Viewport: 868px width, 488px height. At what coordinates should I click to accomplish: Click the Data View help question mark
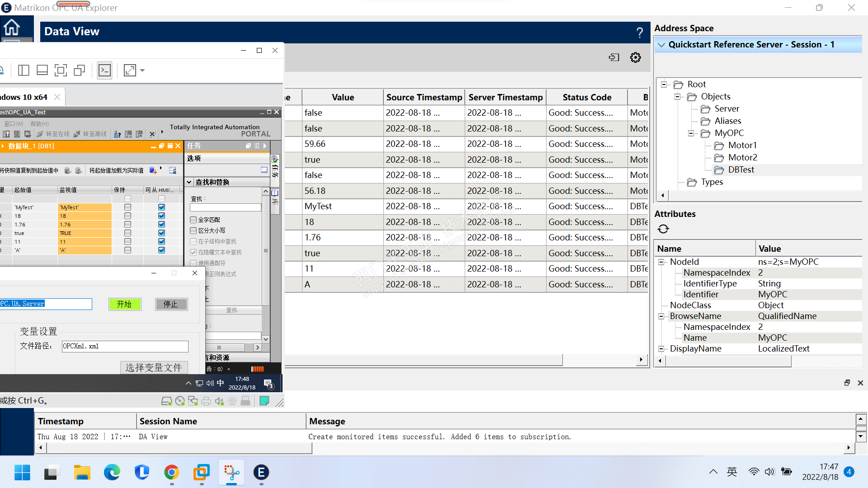coord(639,33)
